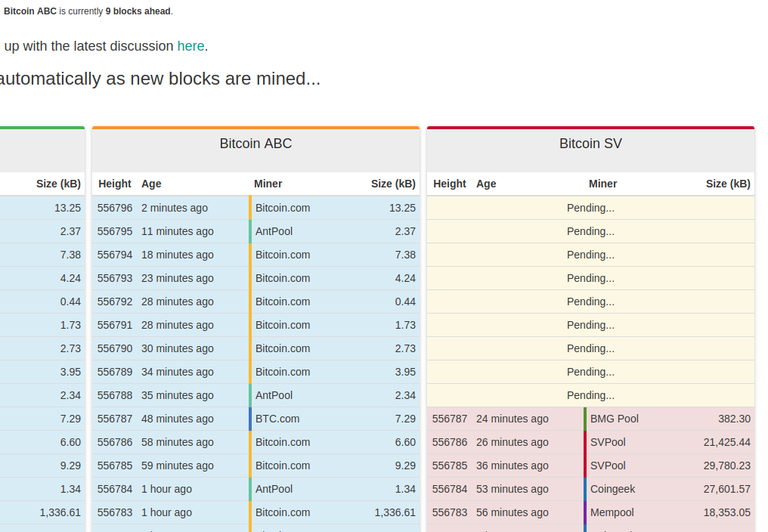
Task: Click the Age column header in Bitcoin SV table
Action: (486, 184)
